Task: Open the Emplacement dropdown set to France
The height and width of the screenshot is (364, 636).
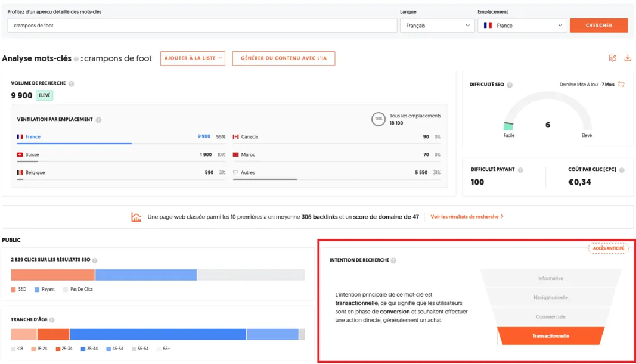Action: pyautogui.click(x=522, y=26)
